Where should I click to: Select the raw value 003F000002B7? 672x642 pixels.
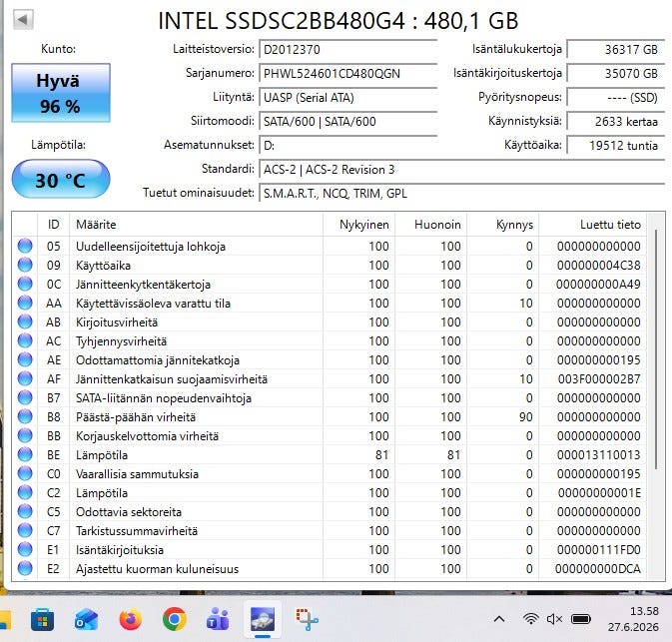599,378
